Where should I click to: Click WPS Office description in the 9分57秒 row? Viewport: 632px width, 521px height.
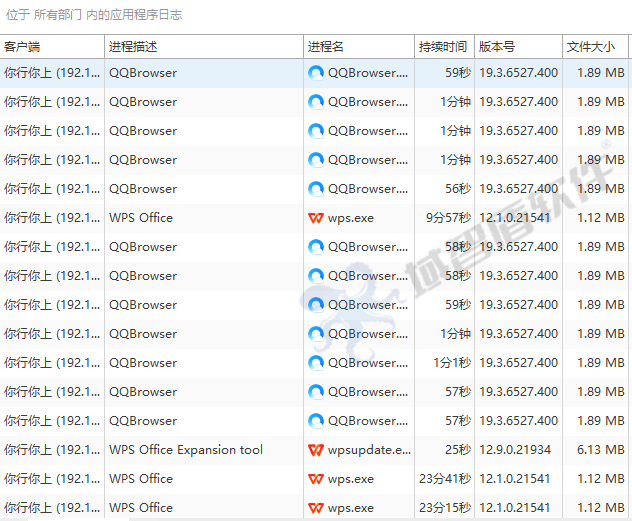(x=141, y=218)
